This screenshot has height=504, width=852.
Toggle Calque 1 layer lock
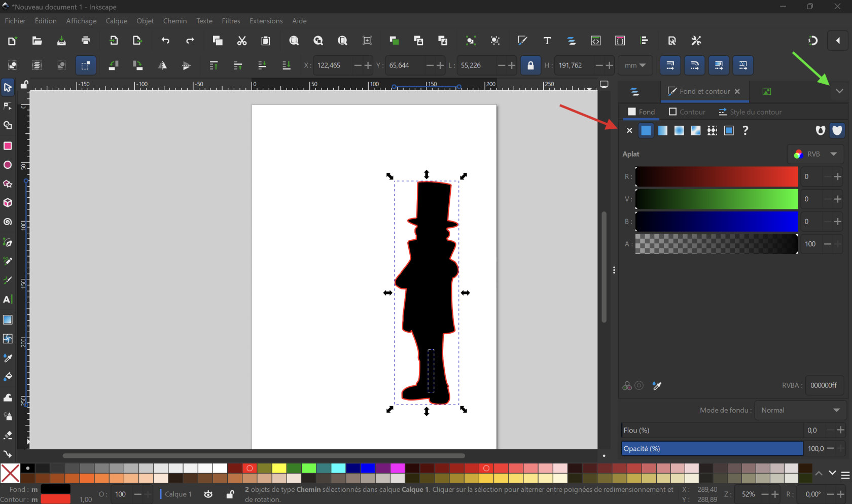click(x=230, y=494)
